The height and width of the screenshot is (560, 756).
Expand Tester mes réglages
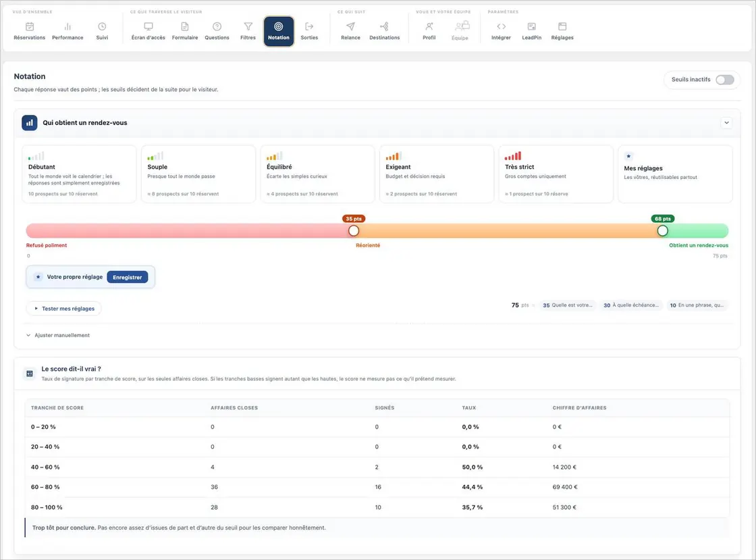coord(63,309)
